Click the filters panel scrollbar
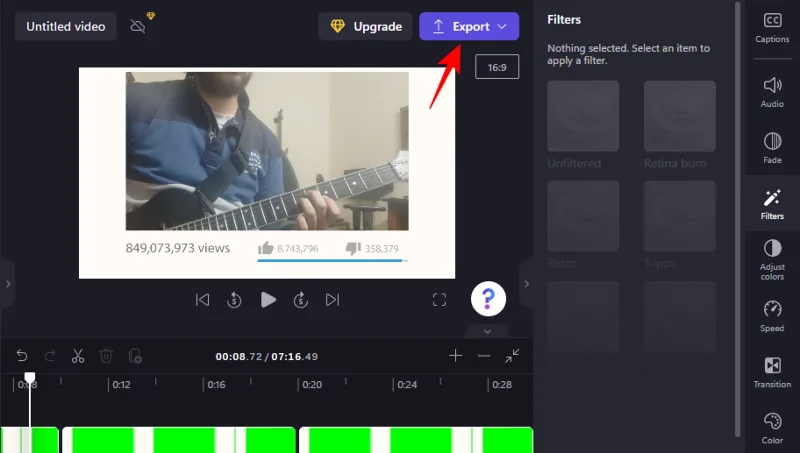This screenshot has width=800, height=453. coord(737,219)
